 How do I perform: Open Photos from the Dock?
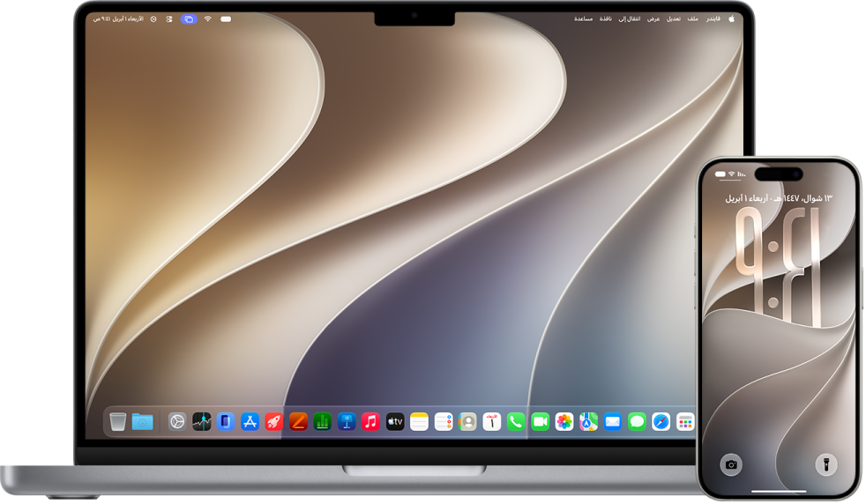[x=564, y=422]
